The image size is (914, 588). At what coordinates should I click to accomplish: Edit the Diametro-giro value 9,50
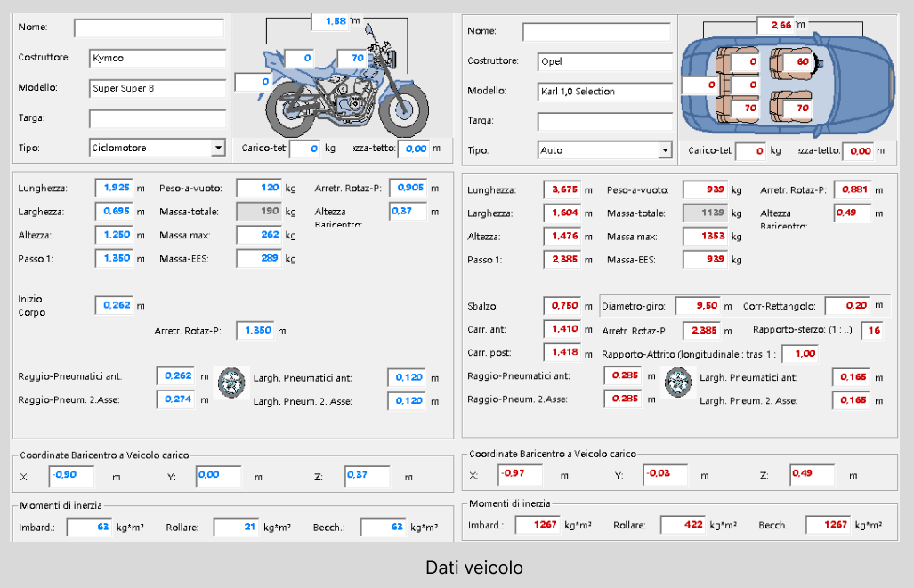click(x=697, y=306)
